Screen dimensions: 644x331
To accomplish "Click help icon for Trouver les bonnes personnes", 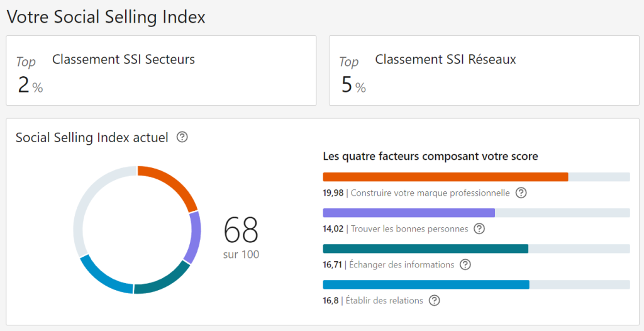I will click(x=479, y=228).
